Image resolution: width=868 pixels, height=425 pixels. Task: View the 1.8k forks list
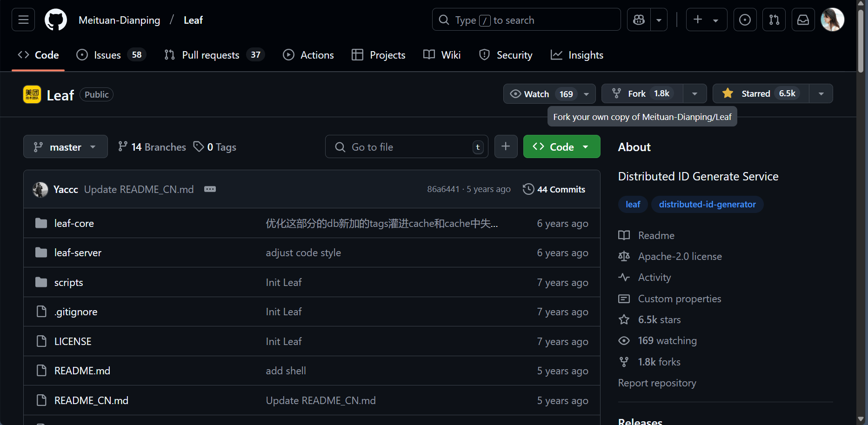tap(650, 362)
